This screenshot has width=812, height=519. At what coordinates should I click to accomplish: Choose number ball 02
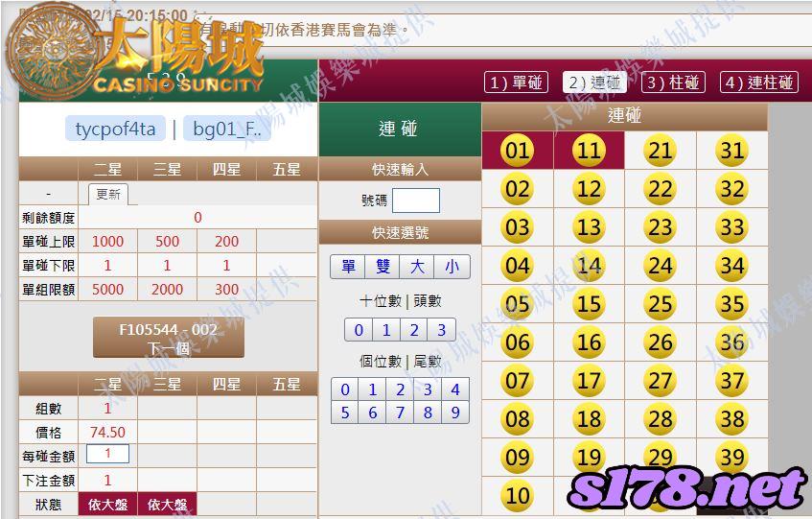(517, 189)
